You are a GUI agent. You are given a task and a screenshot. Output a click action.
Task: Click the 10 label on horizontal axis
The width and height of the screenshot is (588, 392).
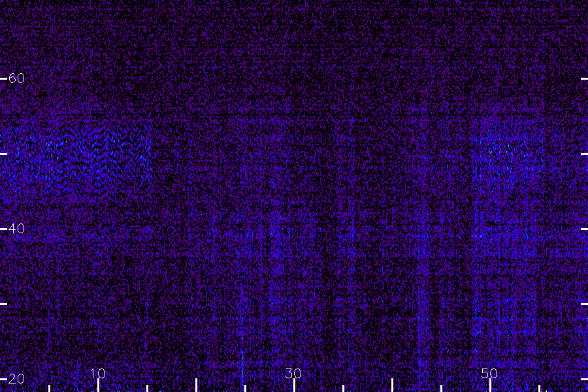pyautogui.click(x=98, y=373)
